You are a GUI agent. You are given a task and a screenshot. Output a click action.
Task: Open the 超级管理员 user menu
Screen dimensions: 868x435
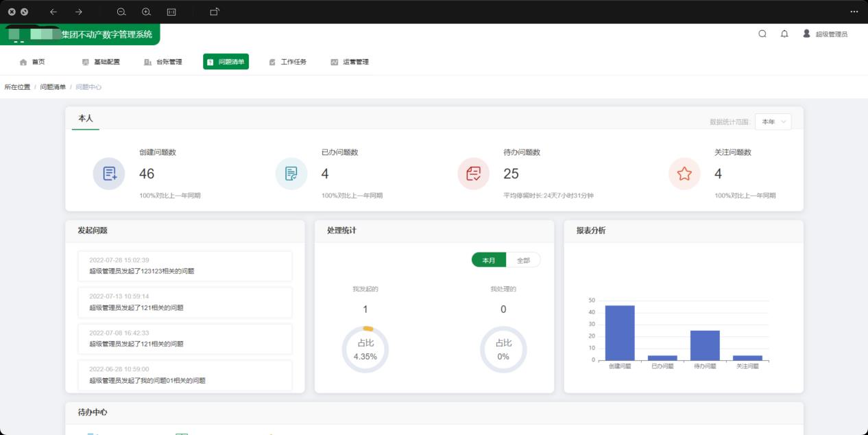point(825,34)
